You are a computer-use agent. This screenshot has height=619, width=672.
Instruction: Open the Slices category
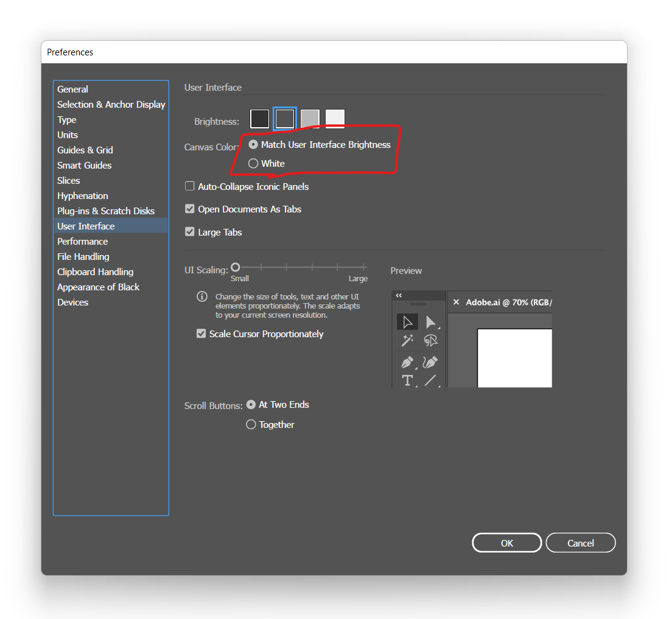[111, 181]
